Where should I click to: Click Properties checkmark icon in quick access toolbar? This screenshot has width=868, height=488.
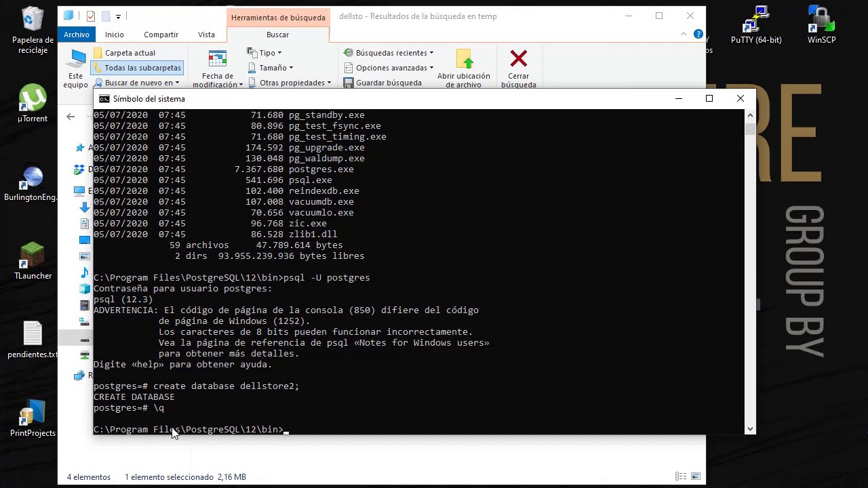pyautogui.click(x=91, y=16)
